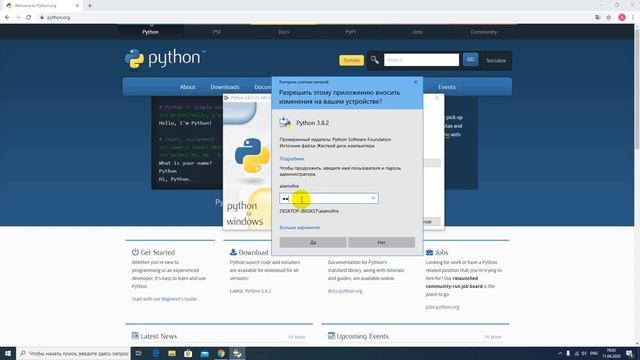Open the Socialize menu

496,60
